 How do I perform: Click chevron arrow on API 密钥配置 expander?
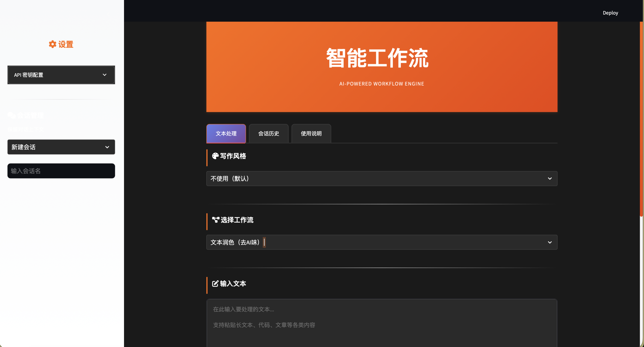pos(105,75)
